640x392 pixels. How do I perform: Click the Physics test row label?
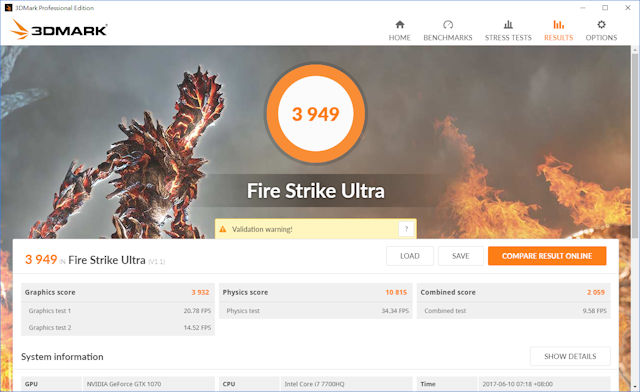coord(243,311)
